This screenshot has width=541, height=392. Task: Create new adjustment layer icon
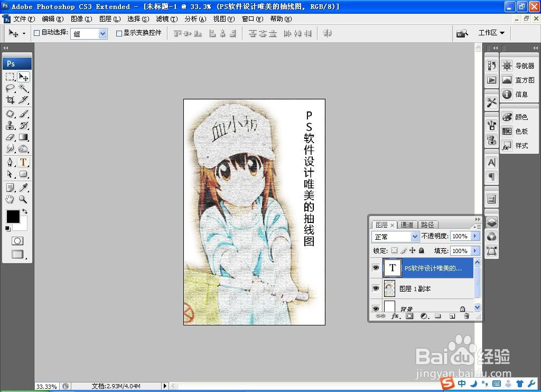coord(424,316)
